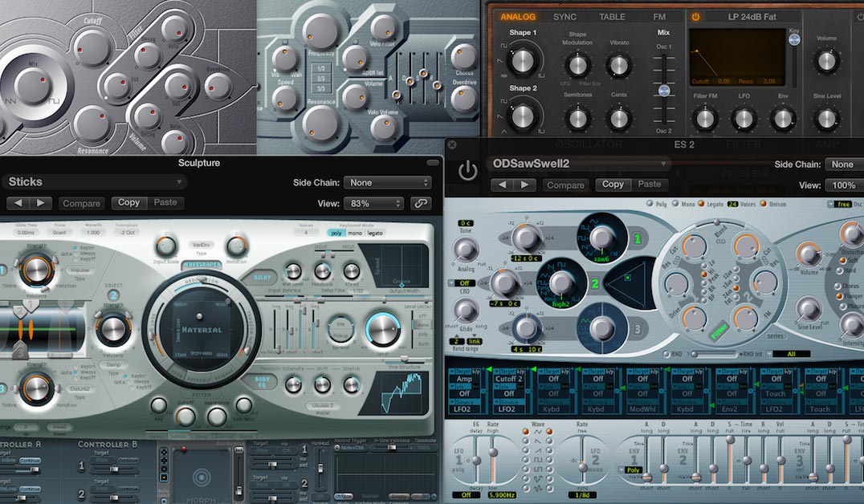Open the View 100% dropdown in ES2
The width and height of the screenshot is (864, 504).
(844, 185)
